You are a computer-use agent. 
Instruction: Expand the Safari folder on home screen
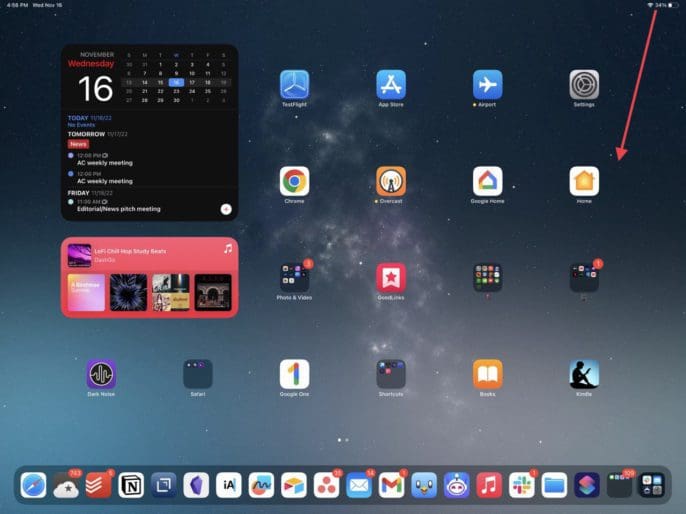tap(198, 374)
